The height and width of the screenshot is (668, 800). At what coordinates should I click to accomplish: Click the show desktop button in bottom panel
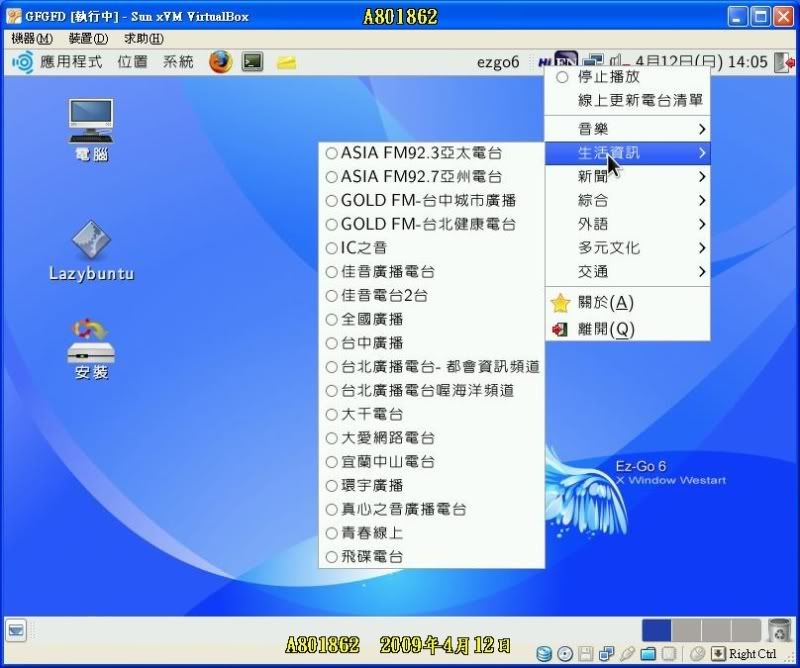coord(16,631)
